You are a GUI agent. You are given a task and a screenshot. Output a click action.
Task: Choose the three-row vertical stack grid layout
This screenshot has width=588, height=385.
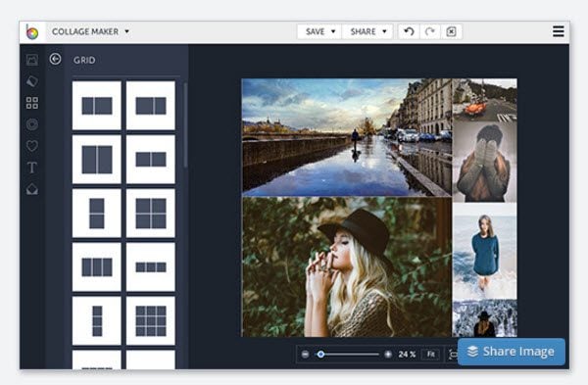point(97,321)
